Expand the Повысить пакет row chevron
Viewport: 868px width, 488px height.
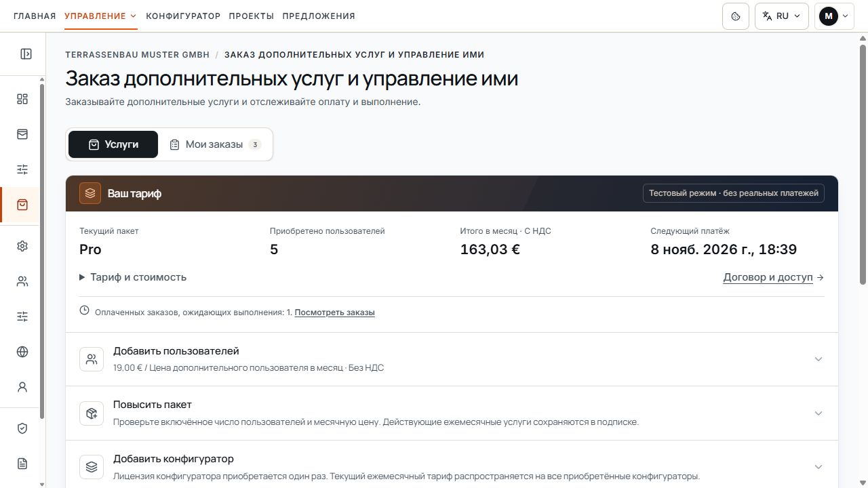click(x=818, y=413)
